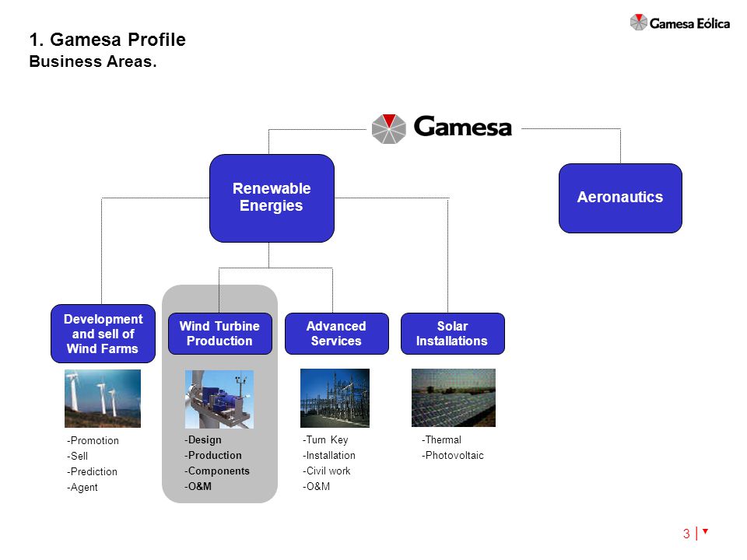The height and width of the screenshot is (560, 747).
Task: Click the '-Sell' list item
Action: [77, 456]
